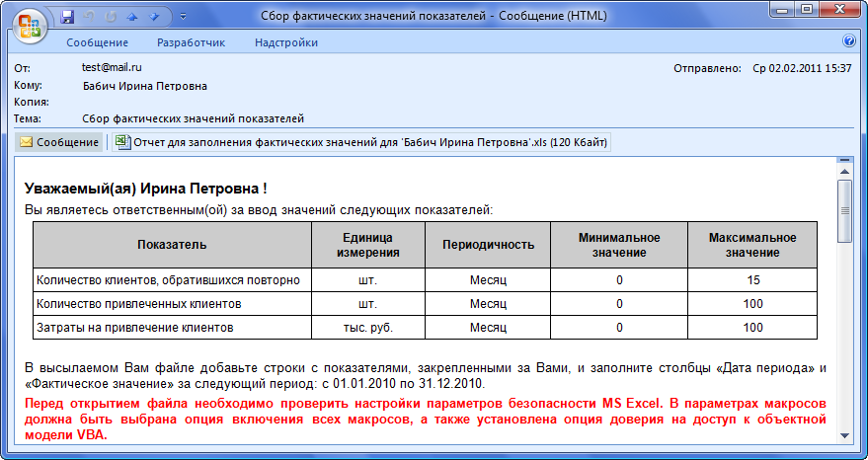The width and height of the screenshot is (868, 460).
Task: Open the attached .xls report file
Action: pos(362,142)
